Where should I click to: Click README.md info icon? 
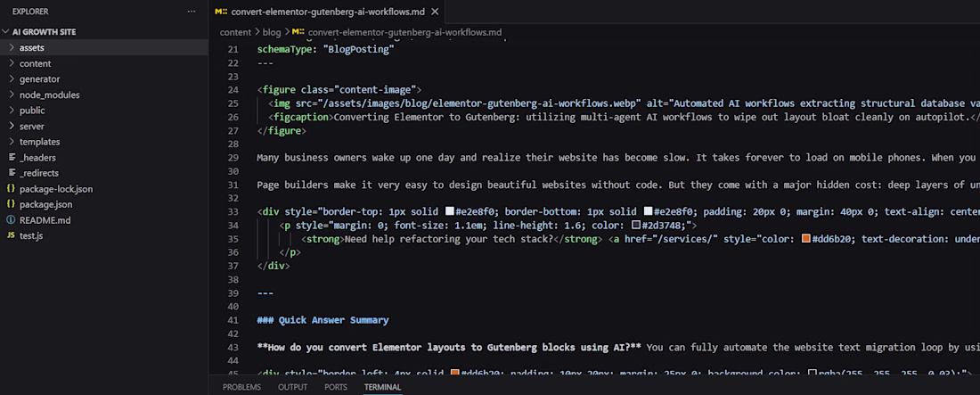click(x=12, y=220)
